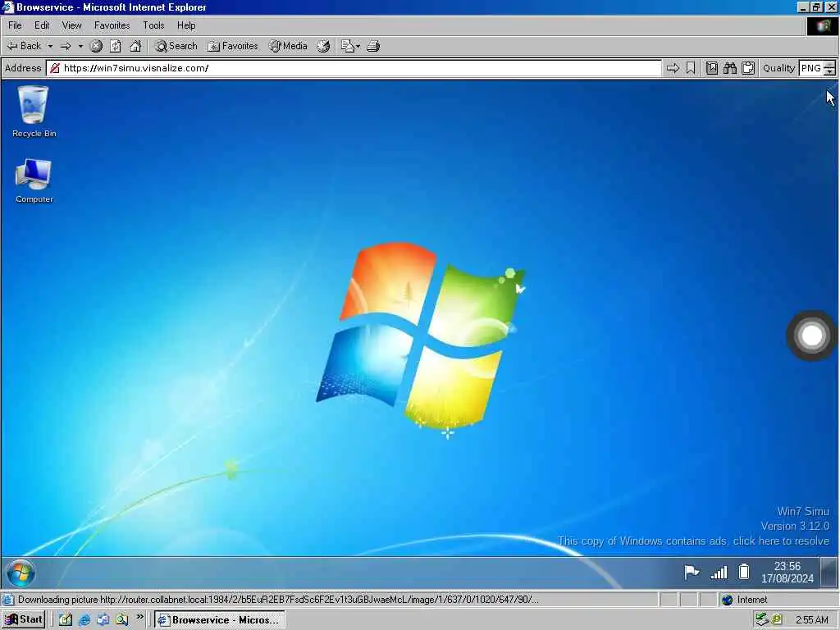Expand the Forward history dropdown arrow
Viewport: 840px width, 630px height.
pyautogui.click(x=80, y=46)
